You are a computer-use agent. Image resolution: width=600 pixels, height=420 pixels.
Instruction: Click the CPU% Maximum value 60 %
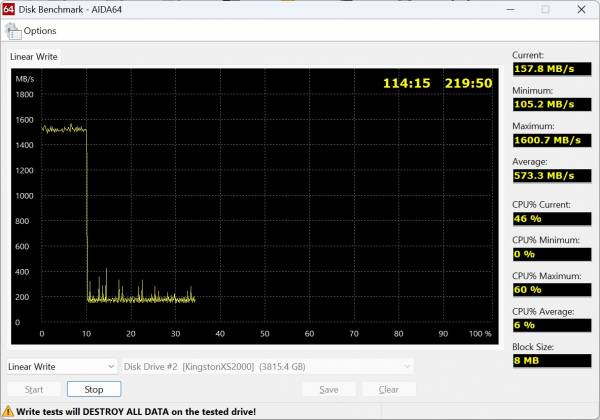click(552, 290)
